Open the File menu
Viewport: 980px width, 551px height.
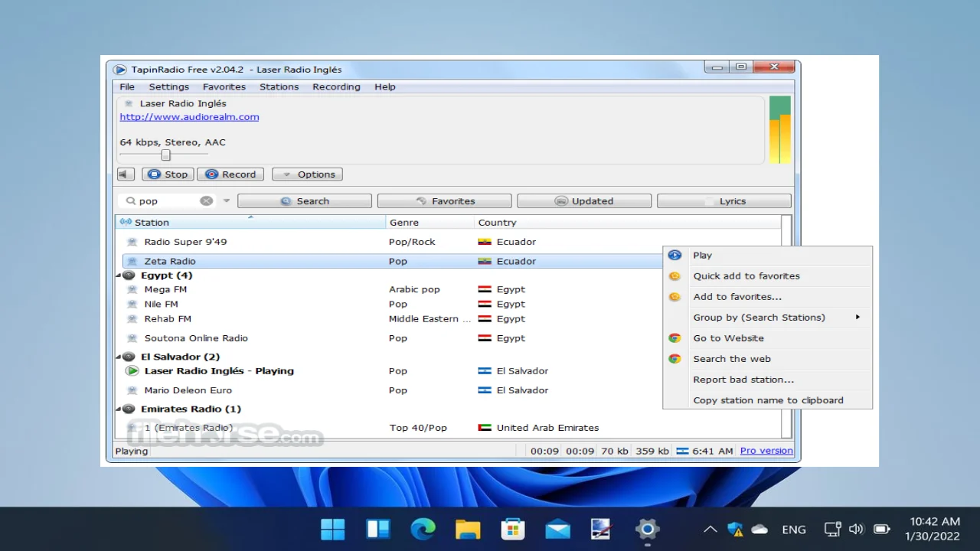click(127, 87)
